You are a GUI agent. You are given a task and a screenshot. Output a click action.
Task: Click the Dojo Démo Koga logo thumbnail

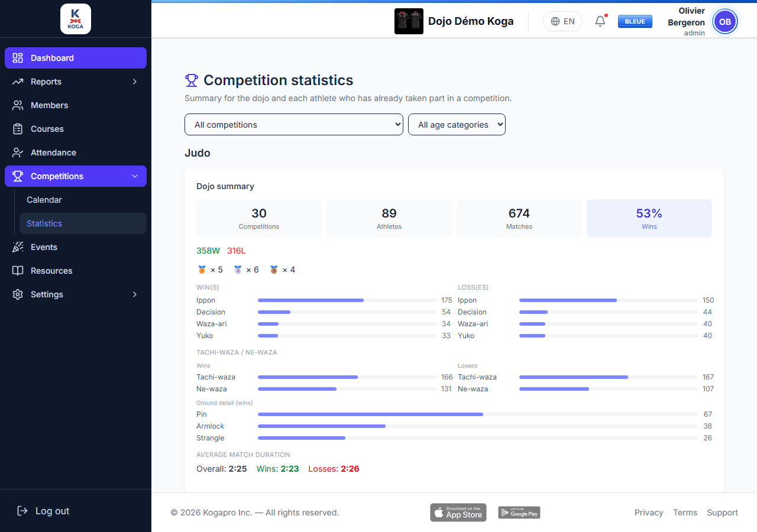pyautogui.click(x=409, y=21)
